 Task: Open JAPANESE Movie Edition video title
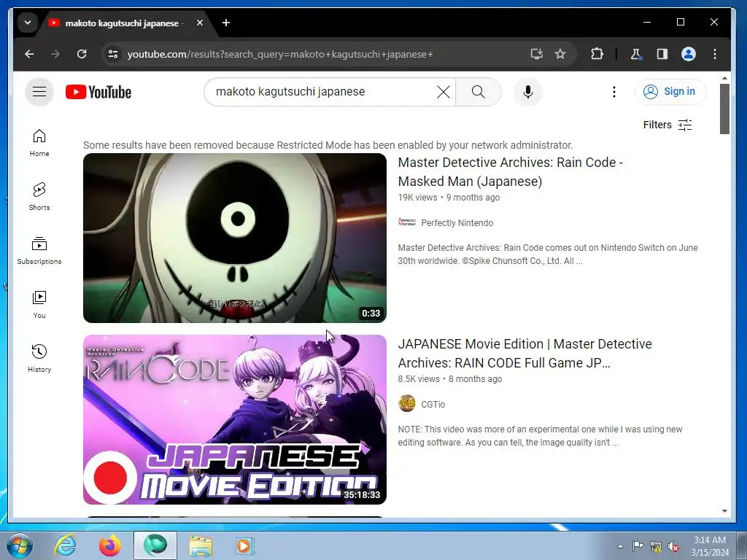click(x=525, y=354)
